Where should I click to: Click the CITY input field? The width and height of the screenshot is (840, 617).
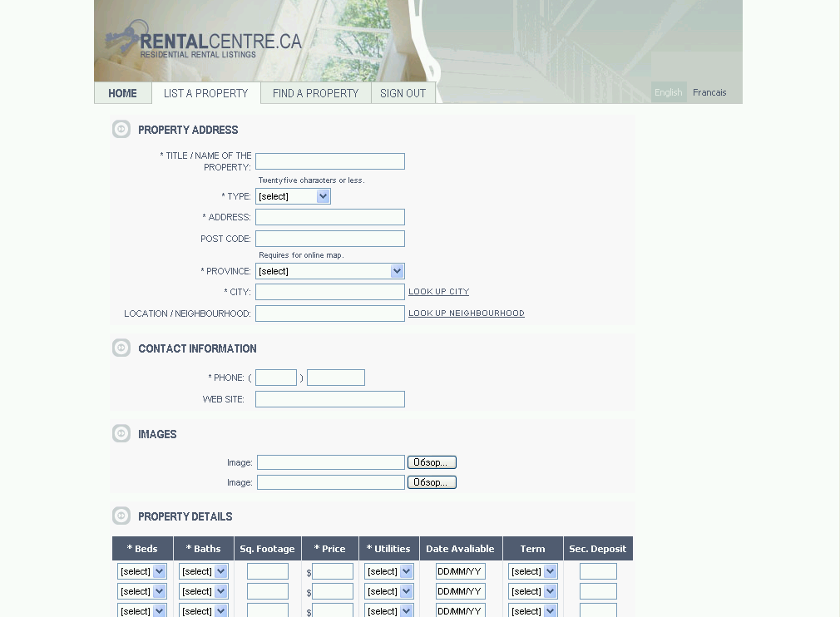(x=330, y=292)
